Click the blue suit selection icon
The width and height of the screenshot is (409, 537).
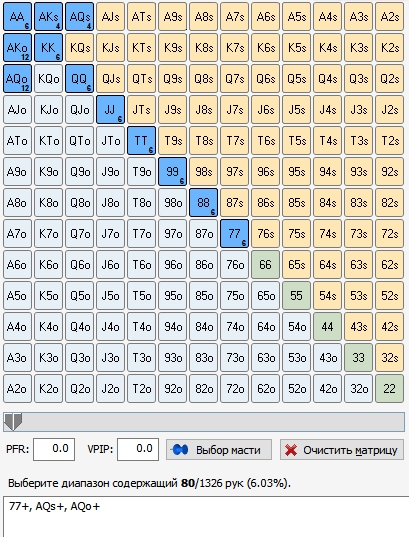(x=180, y=450)
